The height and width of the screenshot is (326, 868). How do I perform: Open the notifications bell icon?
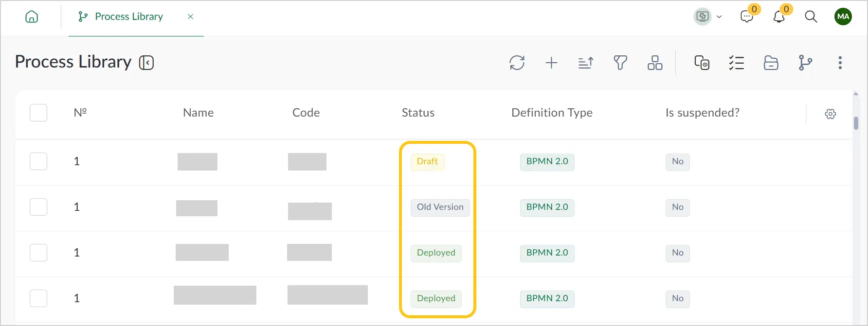click(779, 17)
